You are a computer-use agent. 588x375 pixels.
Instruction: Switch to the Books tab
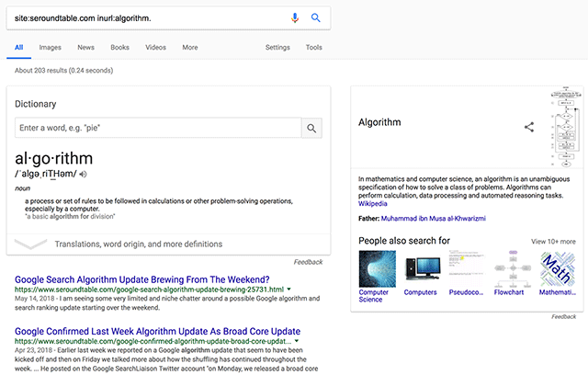[120, 47]
